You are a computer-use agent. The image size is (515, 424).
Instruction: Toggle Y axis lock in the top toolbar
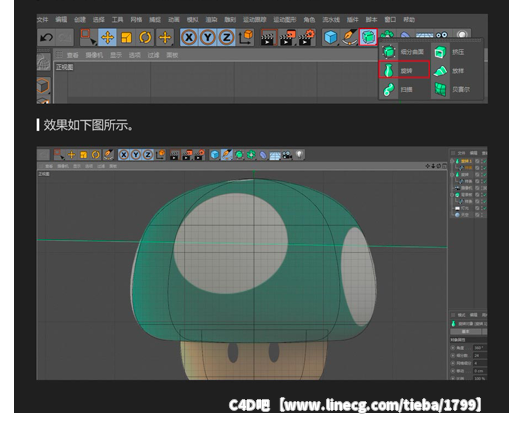pyautogui.click(x=208, y=37)
